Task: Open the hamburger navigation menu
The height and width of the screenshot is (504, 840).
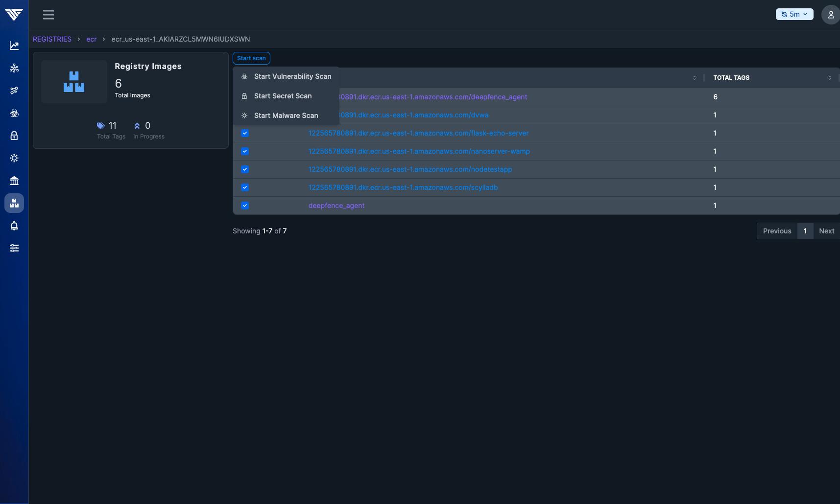Action: tap(48, 15)
